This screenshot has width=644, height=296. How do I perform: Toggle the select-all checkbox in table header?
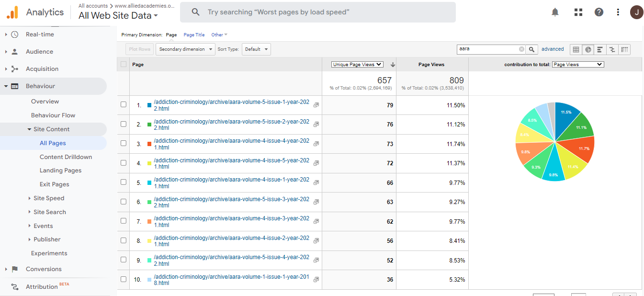click(x=124, y=64)
